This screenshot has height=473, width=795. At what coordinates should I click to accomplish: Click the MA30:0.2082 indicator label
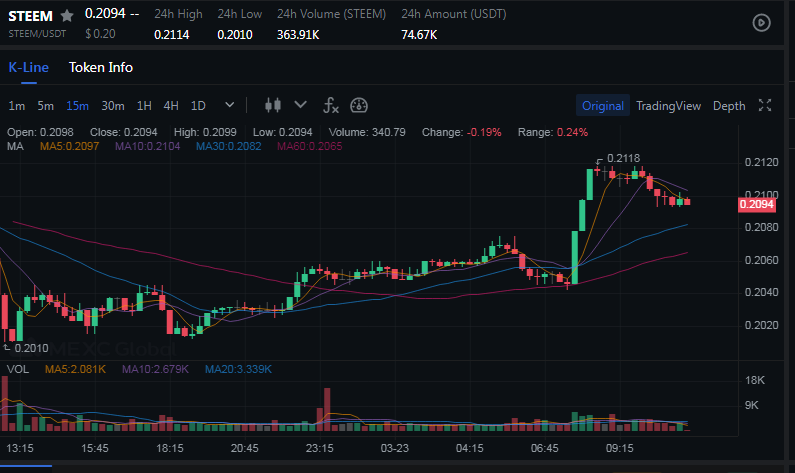pyautogui.click(x=229, y=147)
